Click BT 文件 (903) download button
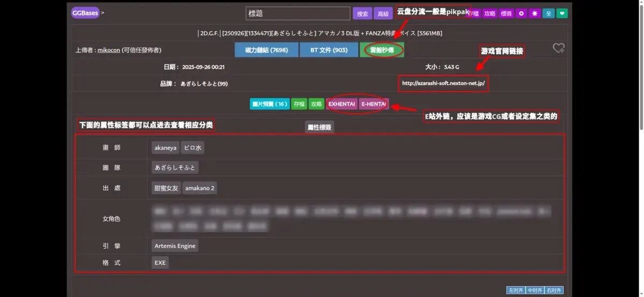644x297 pixels. click(329, 50)
